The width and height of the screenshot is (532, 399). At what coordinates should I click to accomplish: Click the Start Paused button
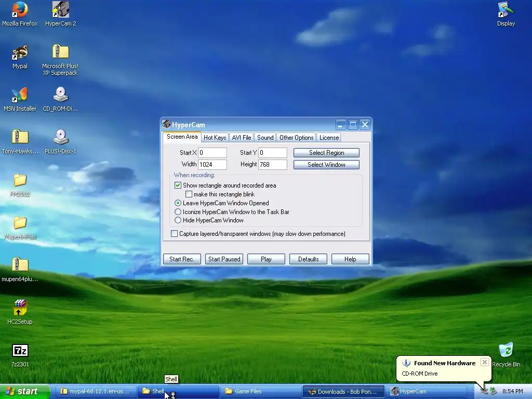point(224,259)
